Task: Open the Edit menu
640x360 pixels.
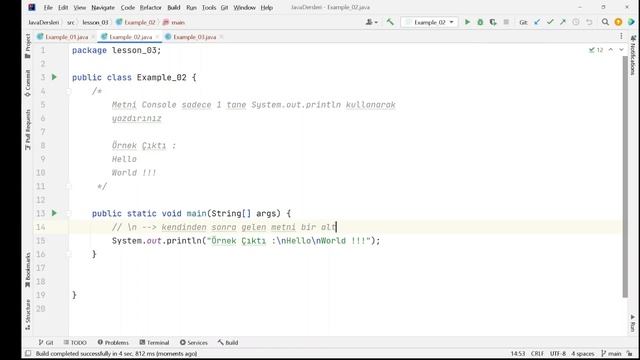Action: click(x=63, y=7)
